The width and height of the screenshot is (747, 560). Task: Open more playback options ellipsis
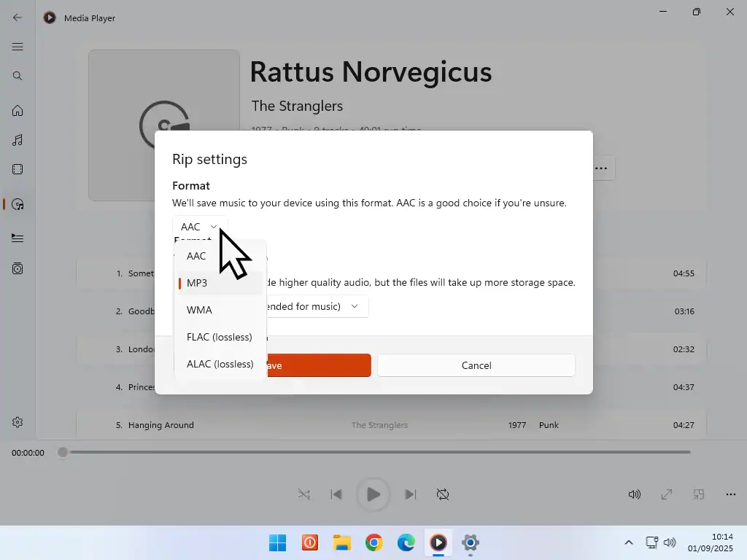coord(731,494)
